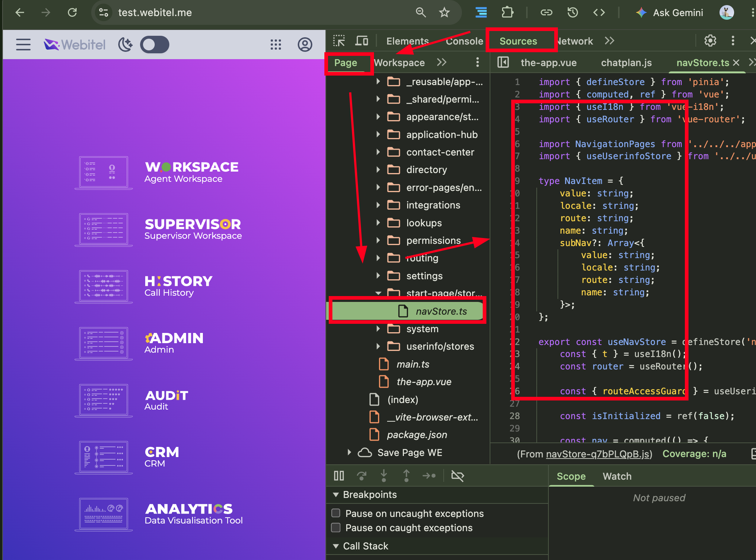The width and height of the screenshot is (756, 560).
Task: Open the Sources tab
Action: [518, 41]
